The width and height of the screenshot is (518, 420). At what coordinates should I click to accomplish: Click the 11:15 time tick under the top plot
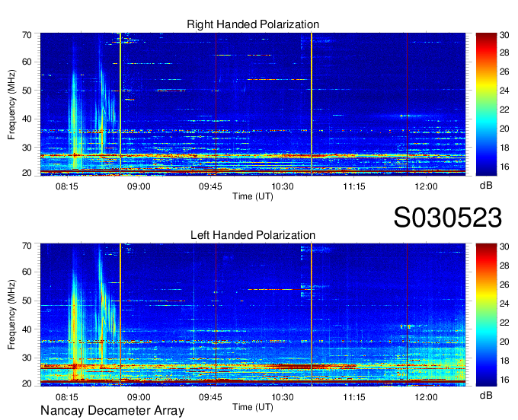click(x=354, y=186)
